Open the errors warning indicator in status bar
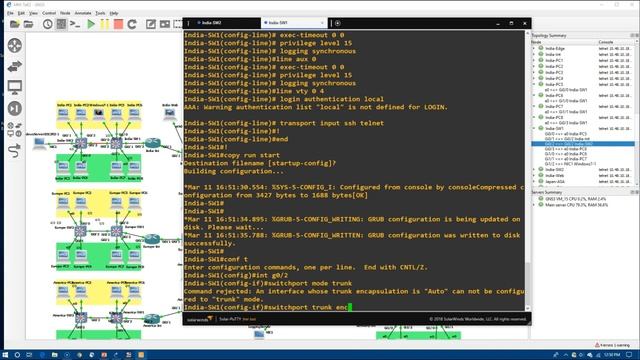This screenshot has width=640, height=360. [612, 345]
